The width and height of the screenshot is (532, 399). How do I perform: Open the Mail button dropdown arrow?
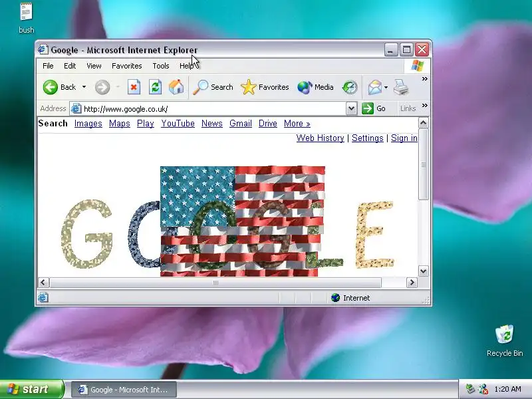(386, 87)
